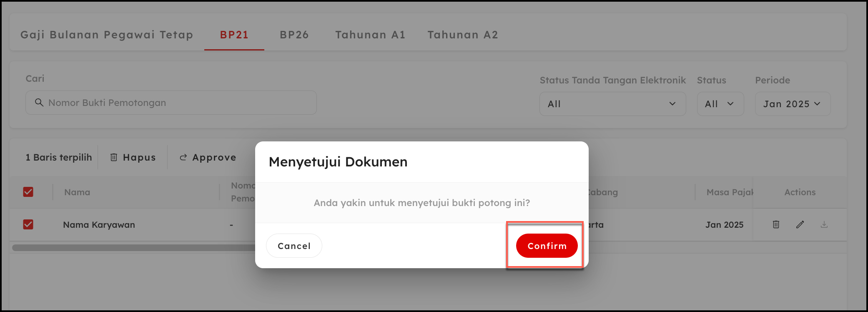
Task: Click the Hapus trash icon in toolbar
Action: coord(114,157)
